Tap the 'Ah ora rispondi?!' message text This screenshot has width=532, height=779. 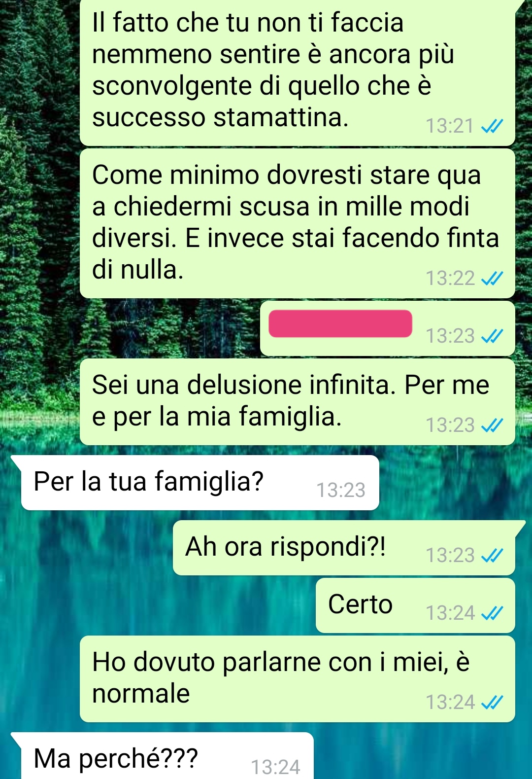point(286,546)
